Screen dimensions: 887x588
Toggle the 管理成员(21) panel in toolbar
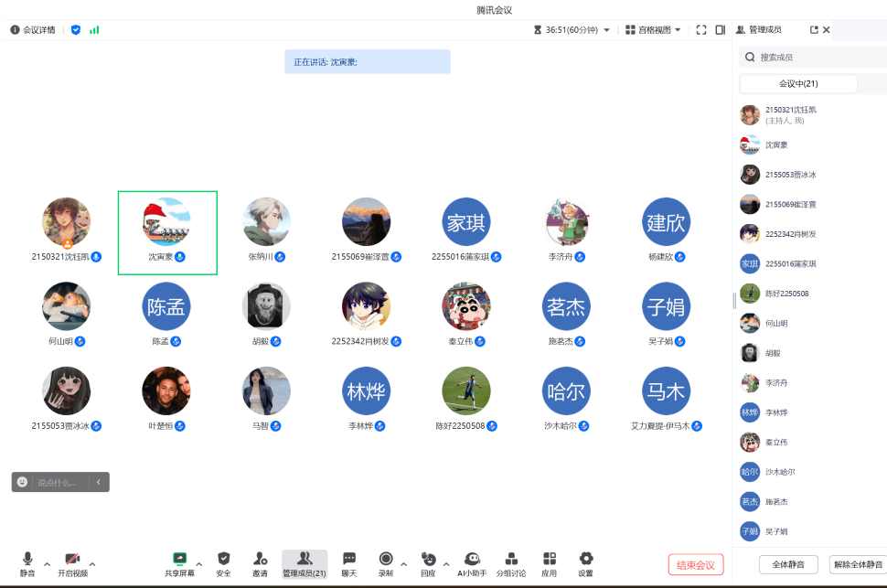coord(305,559)
